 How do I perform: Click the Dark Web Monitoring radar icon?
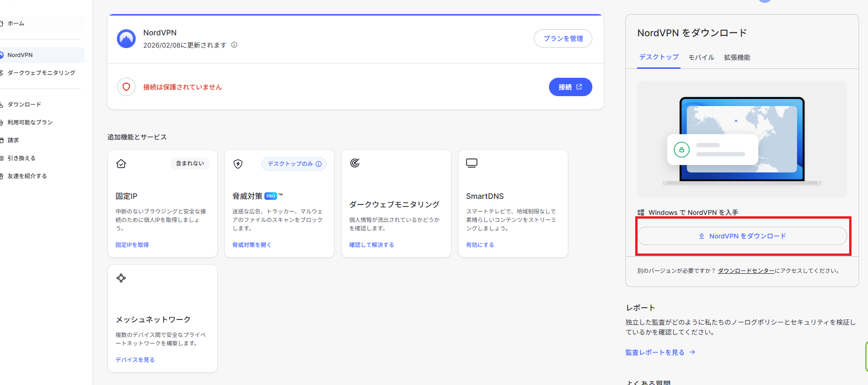(x=355, y=163)
